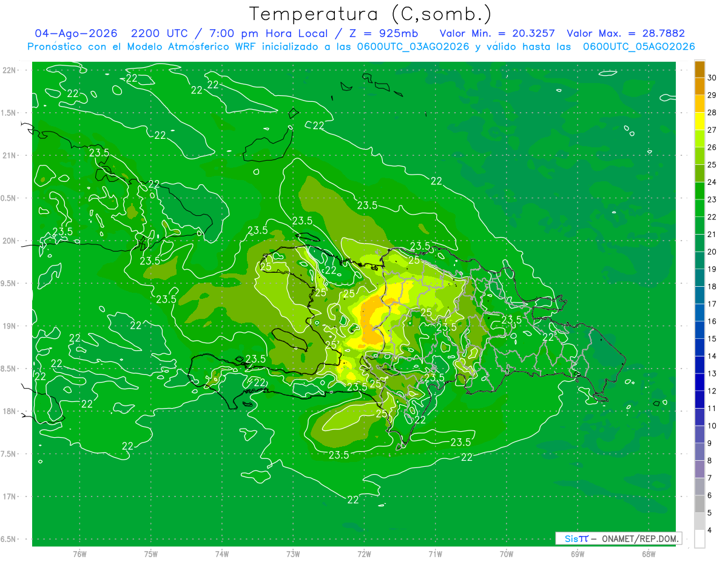Click the 20N latitude axis label

click(9, 241)
